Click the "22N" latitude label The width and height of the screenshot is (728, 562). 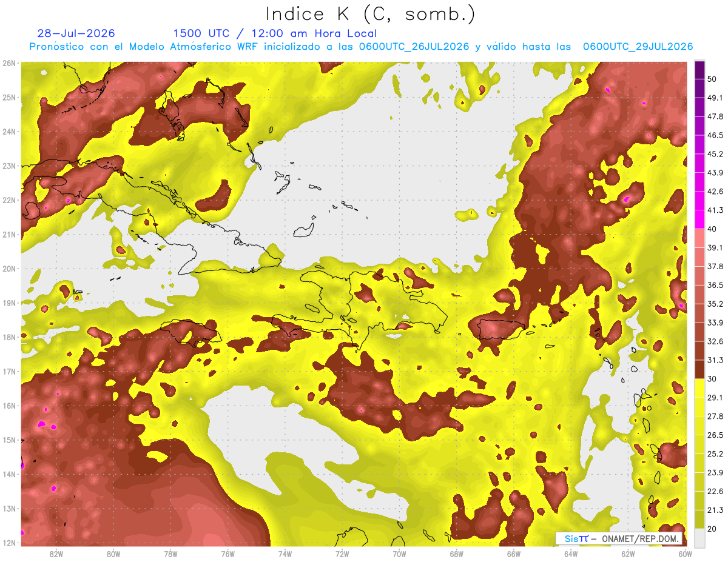pyautogui.click(x=9, y=200)
